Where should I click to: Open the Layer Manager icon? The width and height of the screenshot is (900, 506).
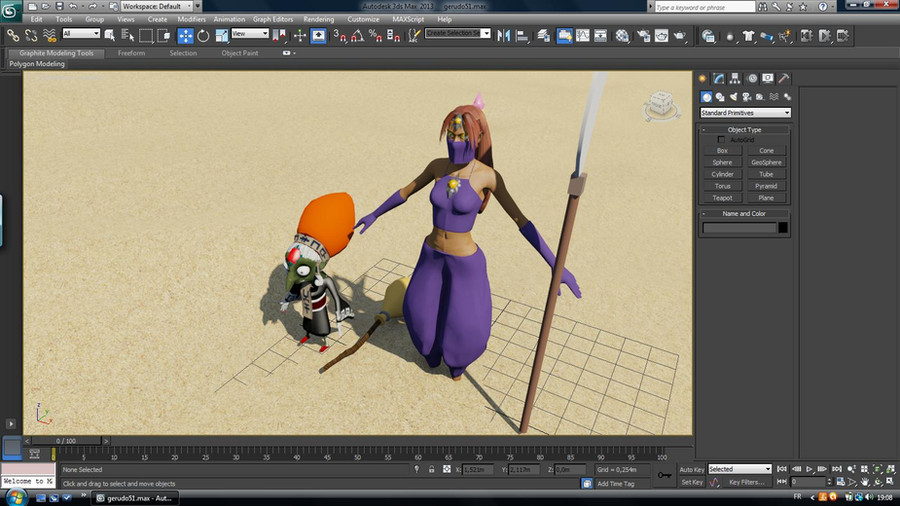click(544, 36)
